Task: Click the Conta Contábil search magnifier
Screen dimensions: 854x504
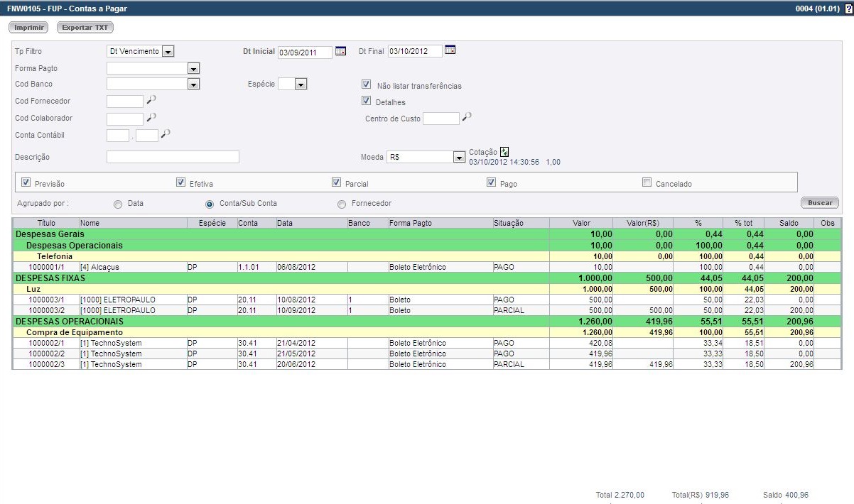Action: (166, 134)
